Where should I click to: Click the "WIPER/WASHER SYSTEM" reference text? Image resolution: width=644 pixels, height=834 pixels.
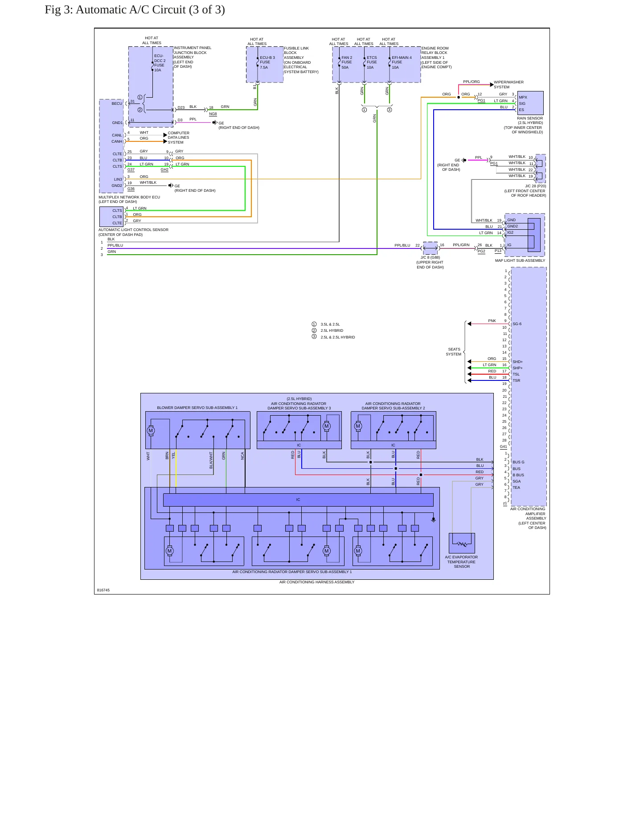(509, 84)
